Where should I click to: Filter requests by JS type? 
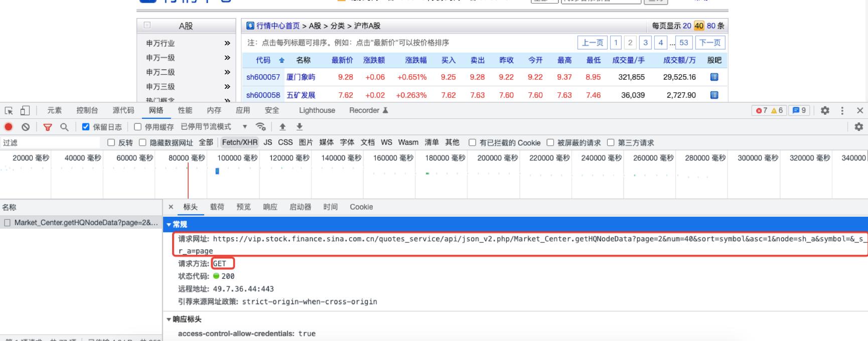pyautogui.click(x=267, y=142)
